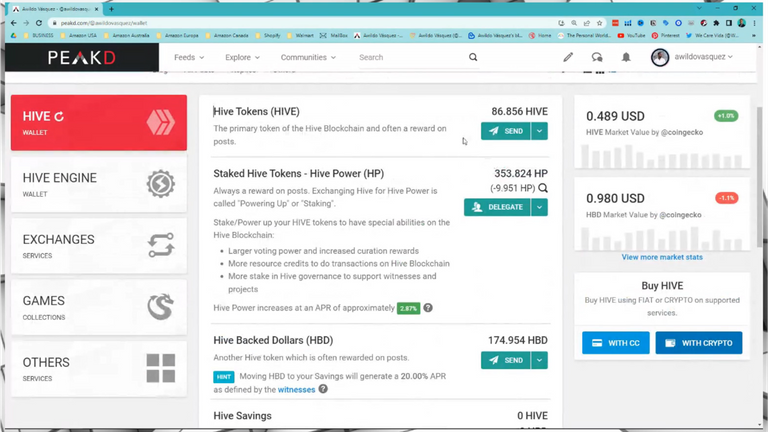768x432 pixels.
Task: Click the 2.87% APR badge
Action: coord(408,309)
